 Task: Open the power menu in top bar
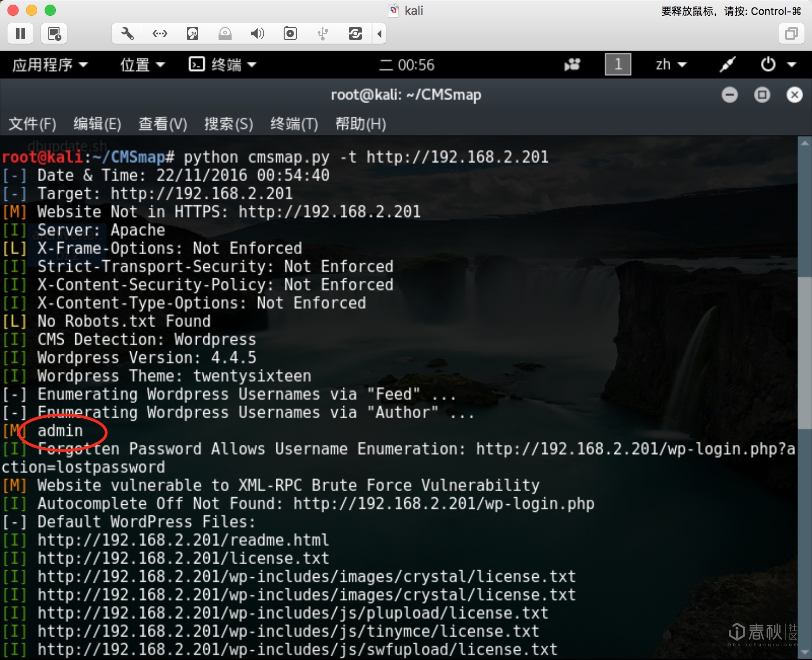[778, 65]
